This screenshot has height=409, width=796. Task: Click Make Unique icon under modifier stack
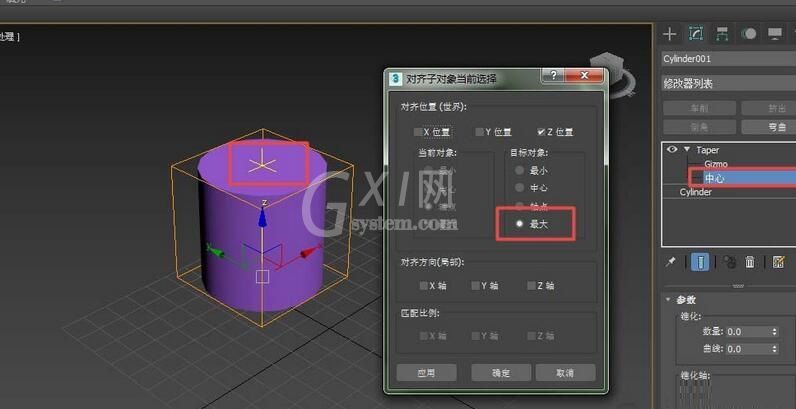(x=729, y=262)
